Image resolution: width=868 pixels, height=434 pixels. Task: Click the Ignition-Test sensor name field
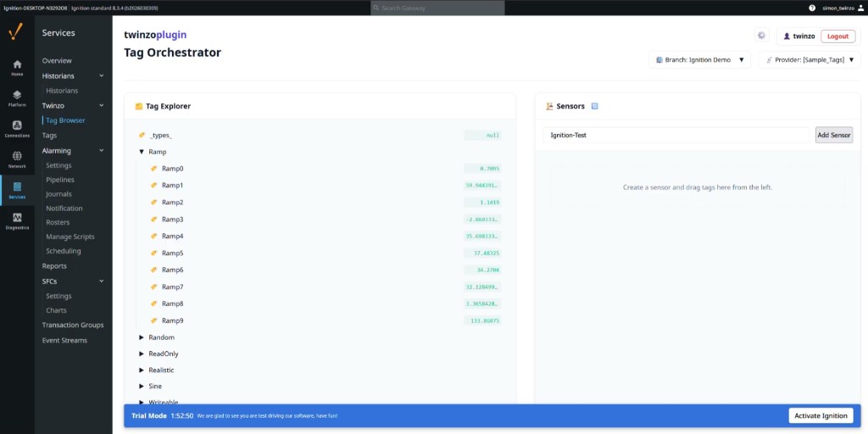[x=676, y=135]
